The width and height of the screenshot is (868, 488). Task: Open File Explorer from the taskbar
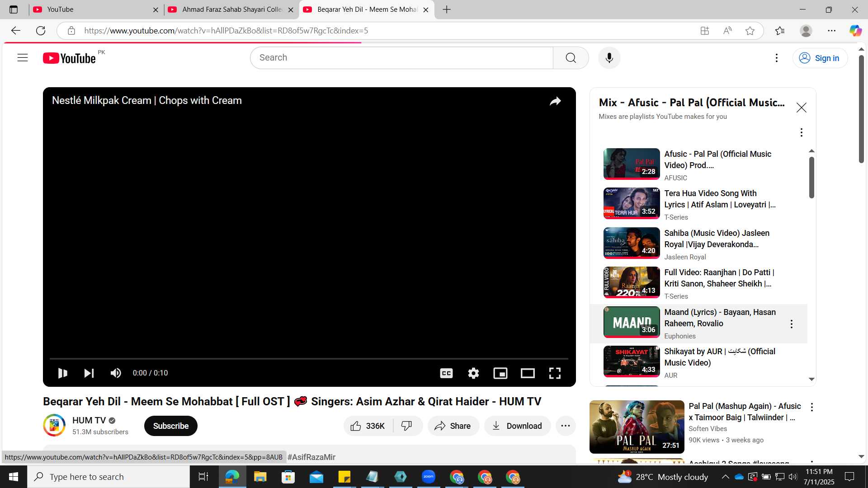(260, 477)
